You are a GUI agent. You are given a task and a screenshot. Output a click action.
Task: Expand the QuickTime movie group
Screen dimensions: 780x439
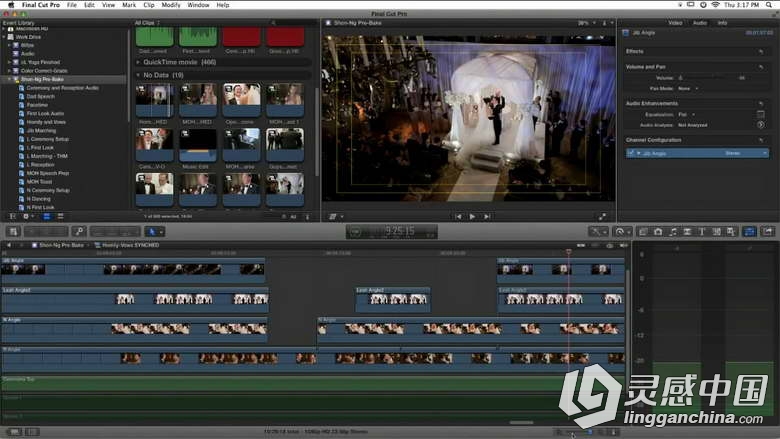tap(138, 62)
